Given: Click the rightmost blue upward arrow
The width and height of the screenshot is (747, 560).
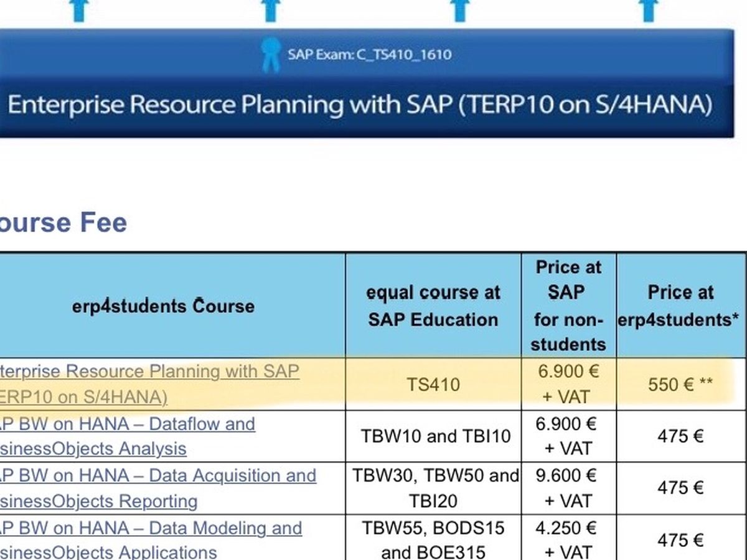Looking at the screenshot, I should click(649, 11).
